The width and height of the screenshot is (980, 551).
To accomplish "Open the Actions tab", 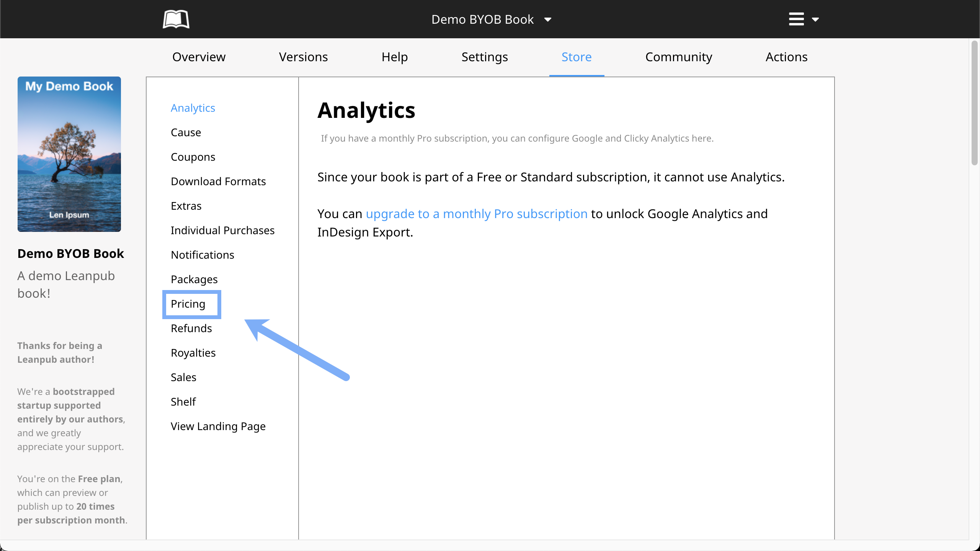I will [x=786, y=57].
